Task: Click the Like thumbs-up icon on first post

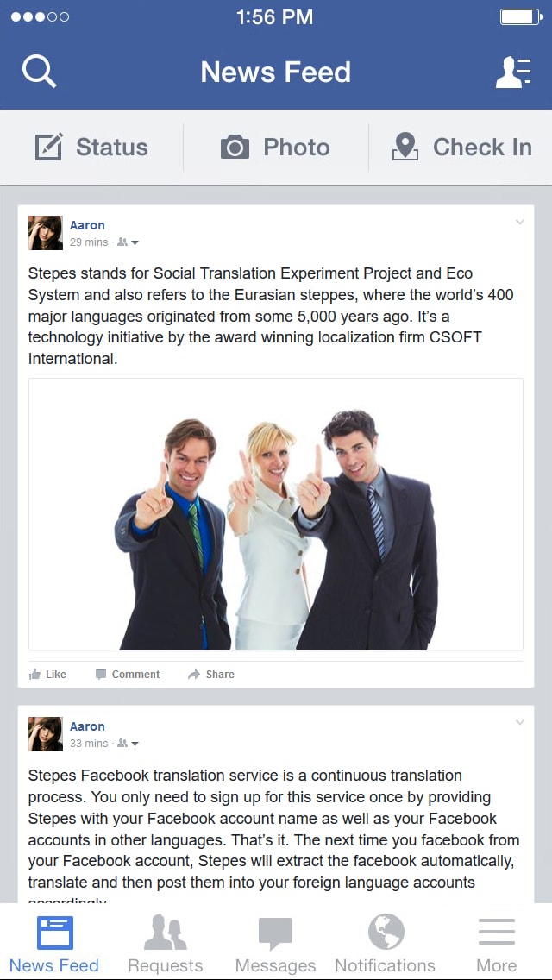Action: coord(35,675)
